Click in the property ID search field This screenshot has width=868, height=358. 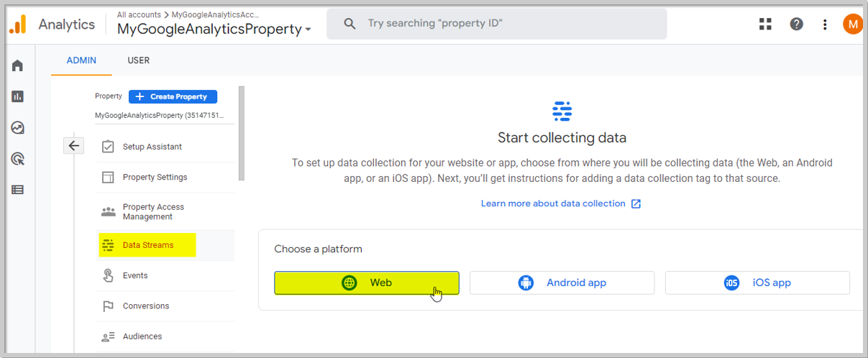(497, 24)
